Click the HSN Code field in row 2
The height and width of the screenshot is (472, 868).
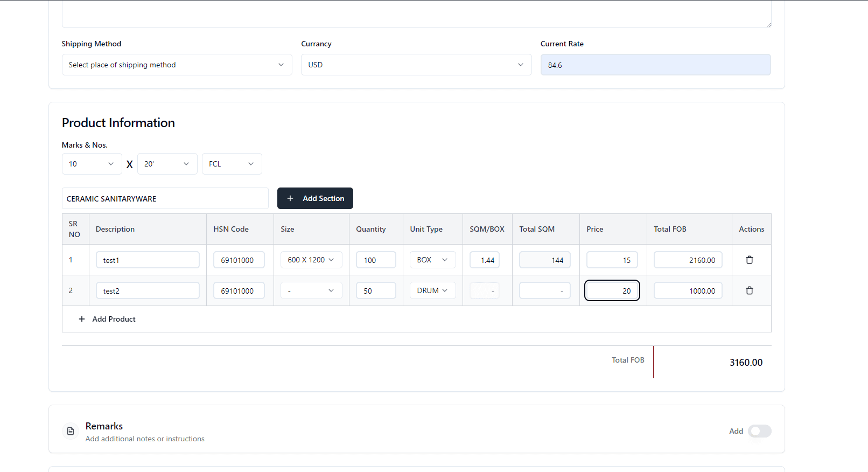[239, 290]
